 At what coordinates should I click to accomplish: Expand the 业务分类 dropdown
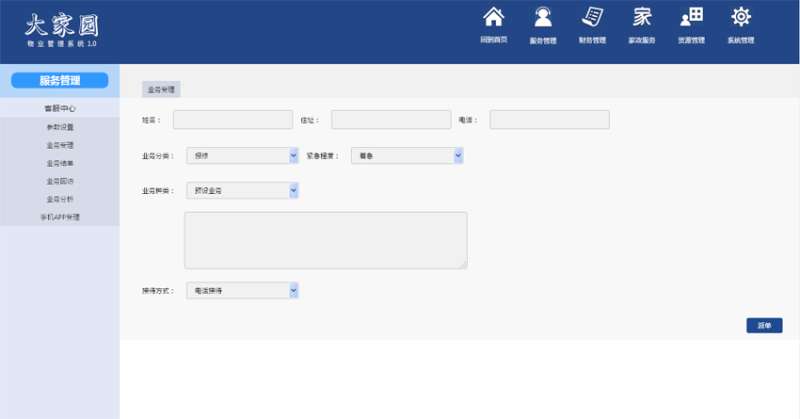(242, 156)
